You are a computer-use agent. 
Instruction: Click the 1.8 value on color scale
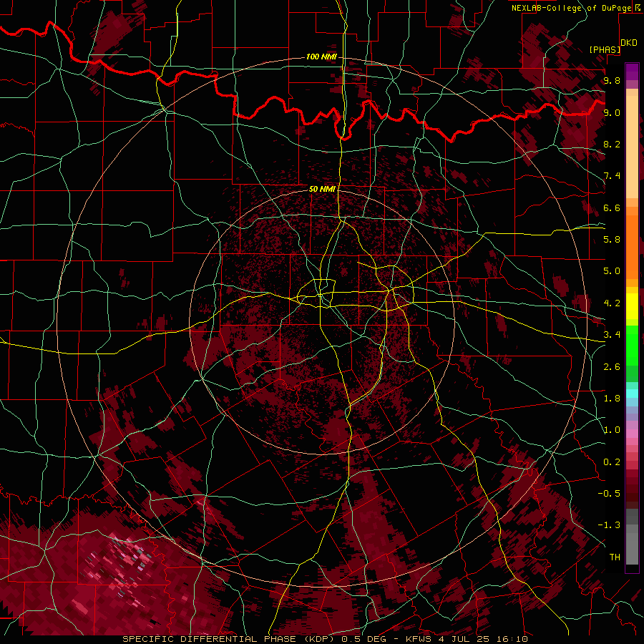coord(612,399)
